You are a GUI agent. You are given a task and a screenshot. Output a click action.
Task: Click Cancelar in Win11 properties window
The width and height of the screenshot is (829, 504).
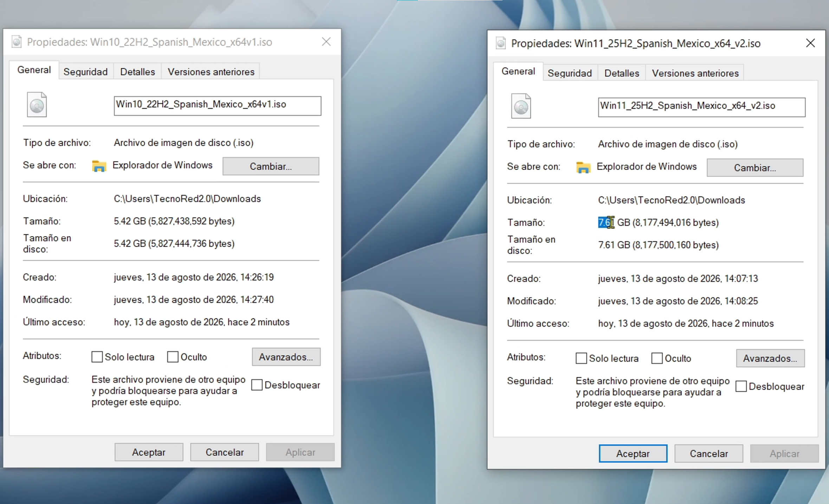[709, 453]
